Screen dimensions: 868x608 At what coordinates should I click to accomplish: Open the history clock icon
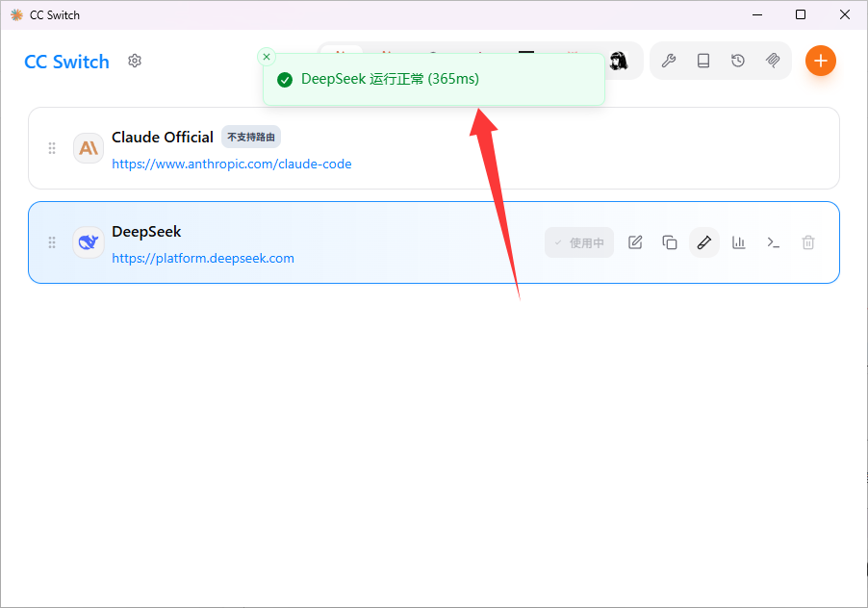738,61
